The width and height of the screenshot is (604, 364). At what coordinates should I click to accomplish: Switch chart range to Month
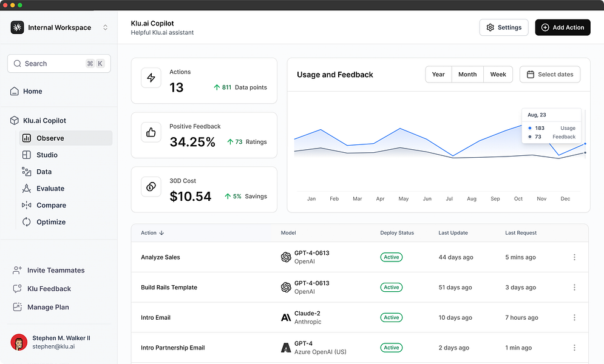[467, 74]
